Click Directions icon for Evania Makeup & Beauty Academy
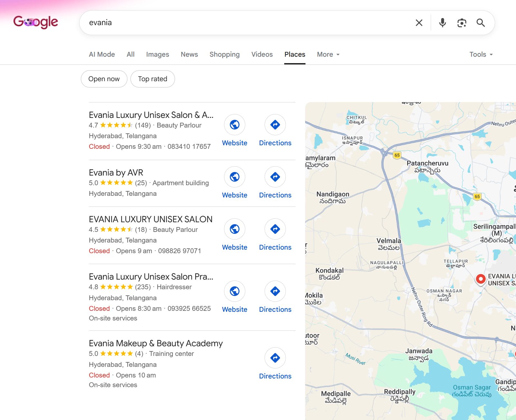 [x=275, y=358]
